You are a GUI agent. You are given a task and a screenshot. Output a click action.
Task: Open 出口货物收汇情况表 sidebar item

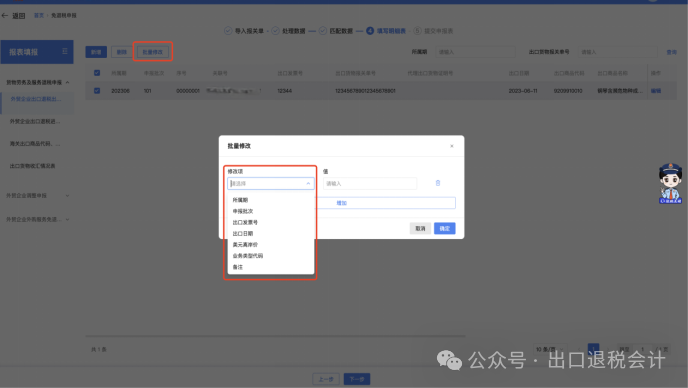pos(33,166)
